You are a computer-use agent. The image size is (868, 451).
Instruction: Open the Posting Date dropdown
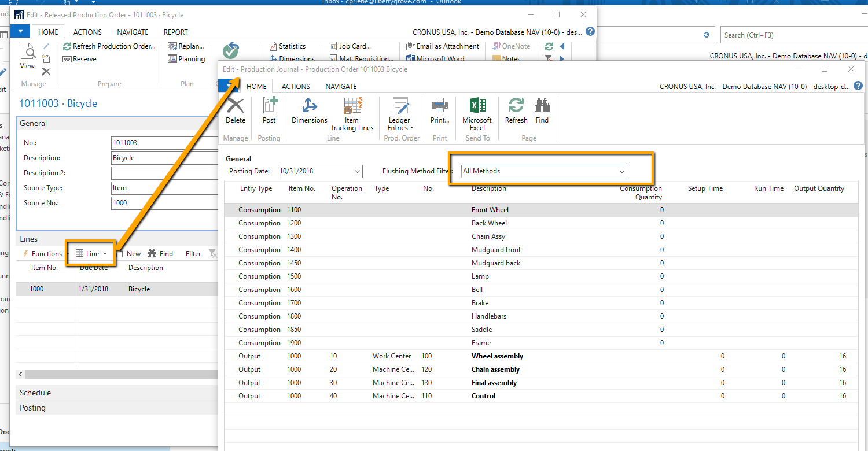coord(320,171)
